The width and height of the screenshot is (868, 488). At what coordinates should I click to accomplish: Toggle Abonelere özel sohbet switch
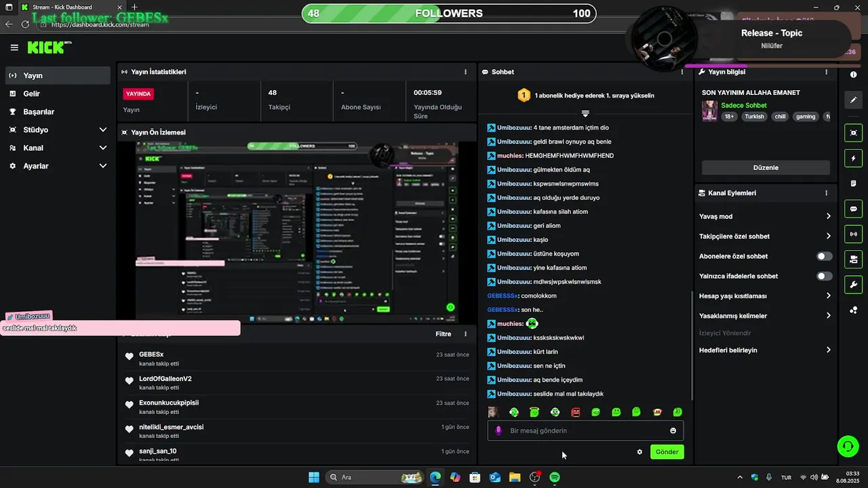click(825, 256)
